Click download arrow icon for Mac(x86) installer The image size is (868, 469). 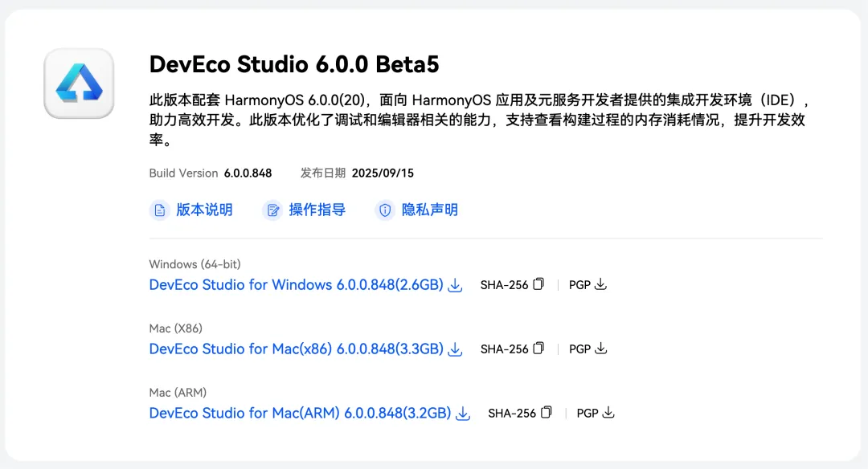pyautogui.click(x=455, y=349)
